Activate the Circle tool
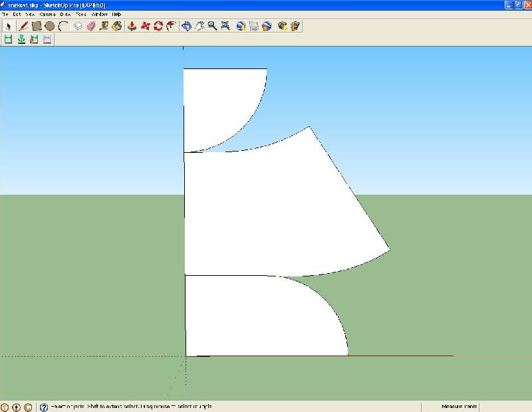 coord(49,27)
